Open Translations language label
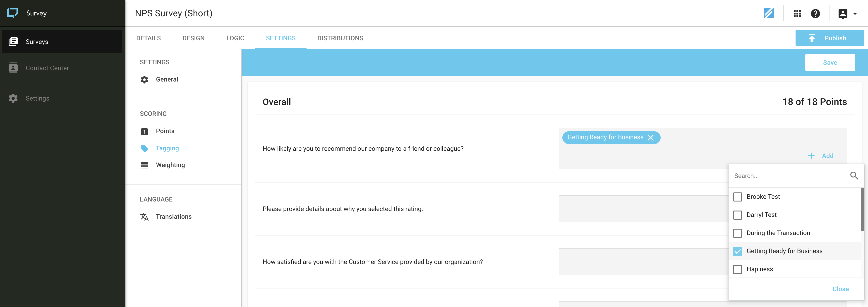 174,217
